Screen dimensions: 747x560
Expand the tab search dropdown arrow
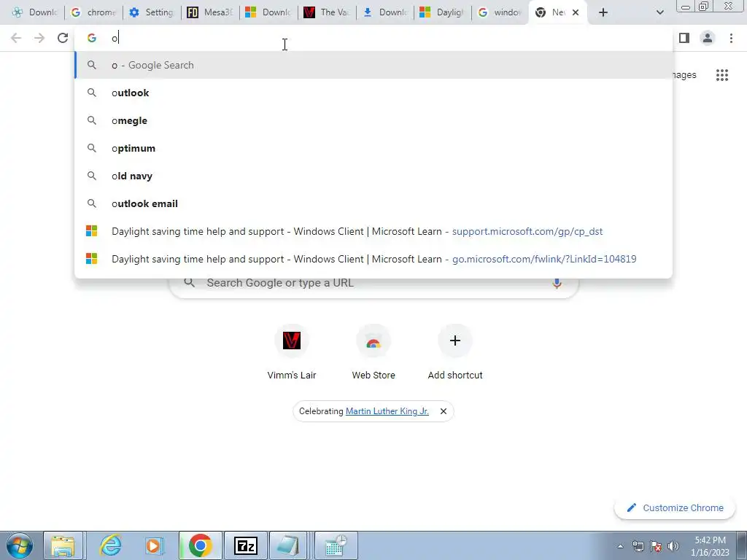[659, 12]
